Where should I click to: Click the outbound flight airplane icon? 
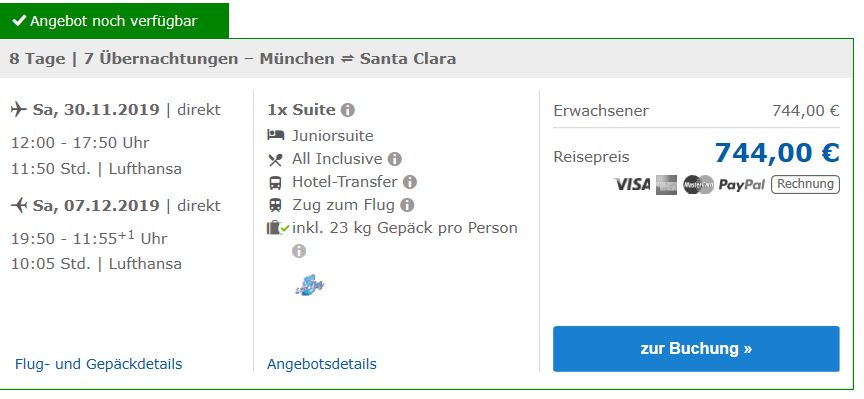click(19, 109)
